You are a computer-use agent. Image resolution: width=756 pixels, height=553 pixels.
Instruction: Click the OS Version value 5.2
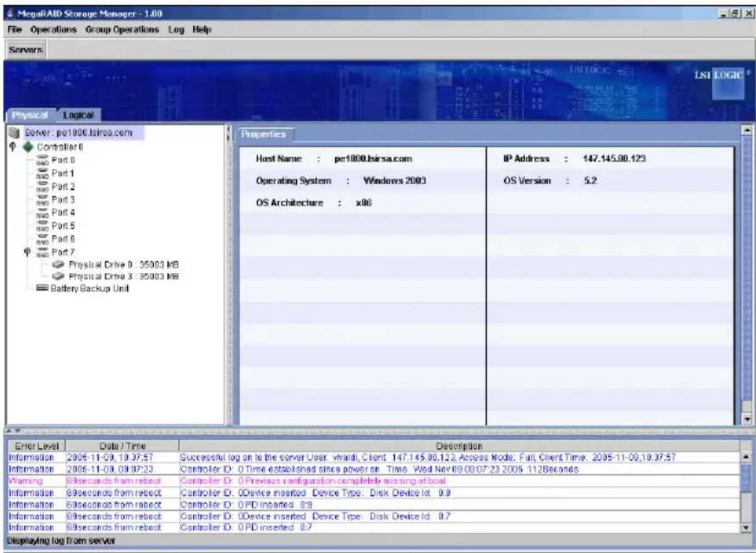(x=590, y=181)
